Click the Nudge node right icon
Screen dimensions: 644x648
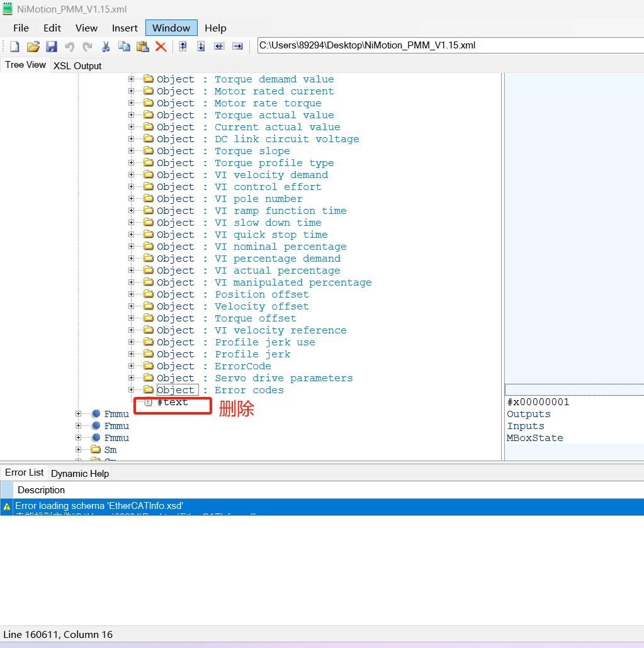coord(237,47)
